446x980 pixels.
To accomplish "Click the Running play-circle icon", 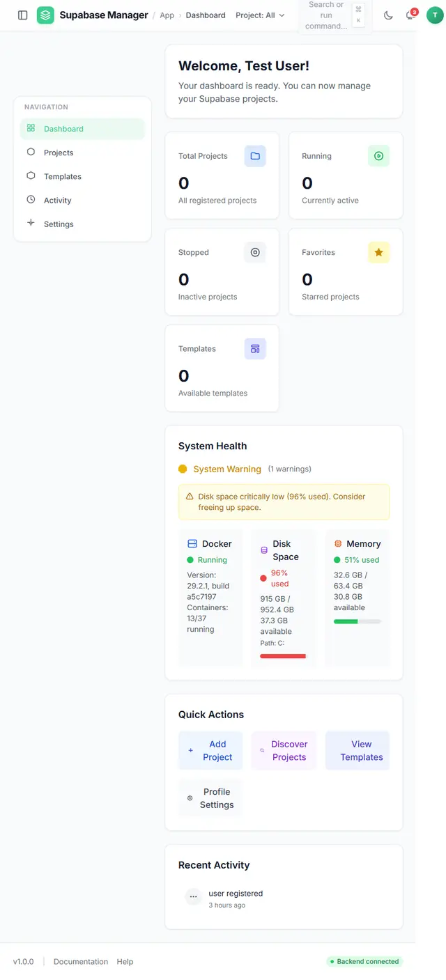I will [378, 156].
